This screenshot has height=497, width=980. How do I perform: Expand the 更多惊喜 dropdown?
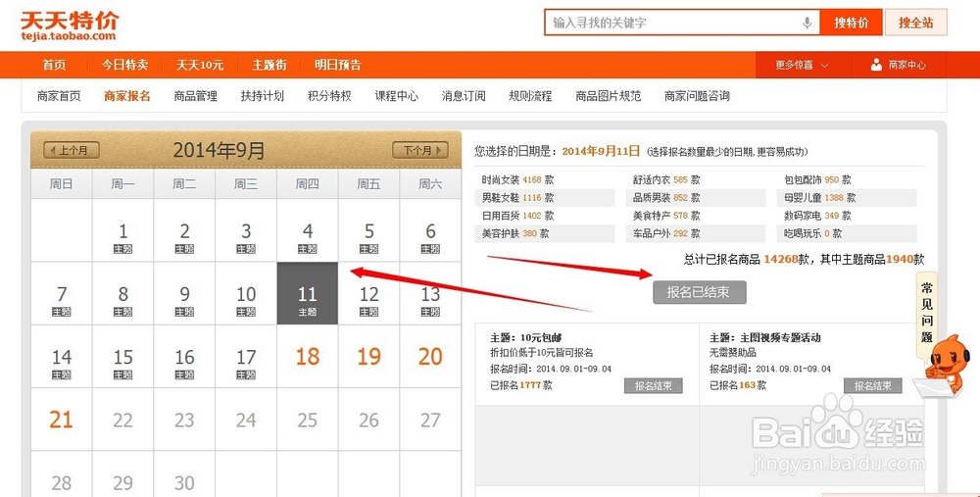802,65
